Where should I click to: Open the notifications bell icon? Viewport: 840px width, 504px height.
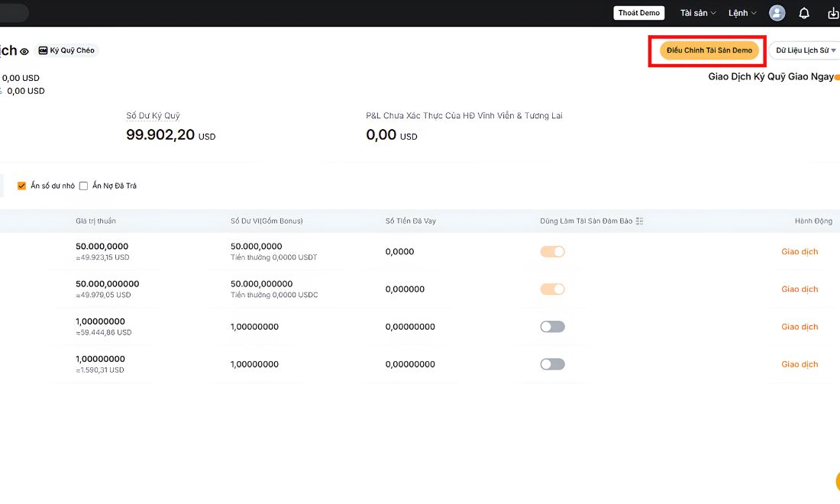[x=804, y=14]
